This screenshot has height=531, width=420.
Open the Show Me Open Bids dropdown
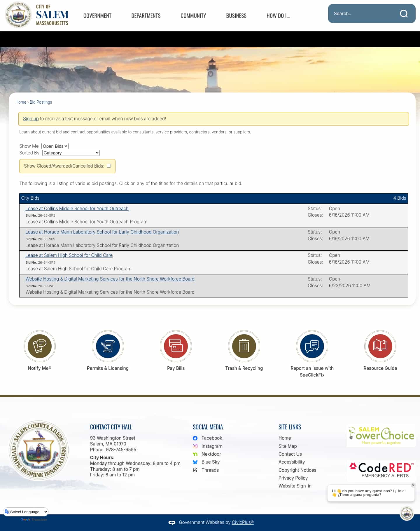tap(55, 146)
